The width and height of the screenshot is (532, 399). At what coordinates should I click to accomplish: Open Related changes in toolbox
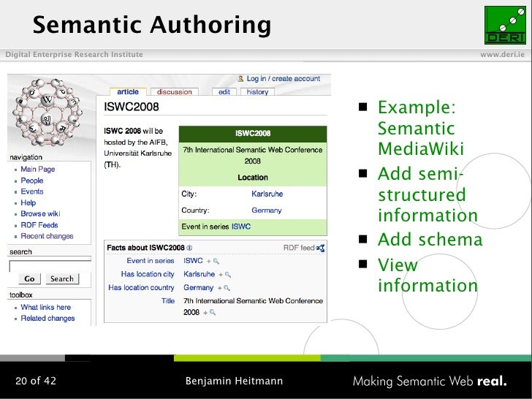click(x=47, y=319)
